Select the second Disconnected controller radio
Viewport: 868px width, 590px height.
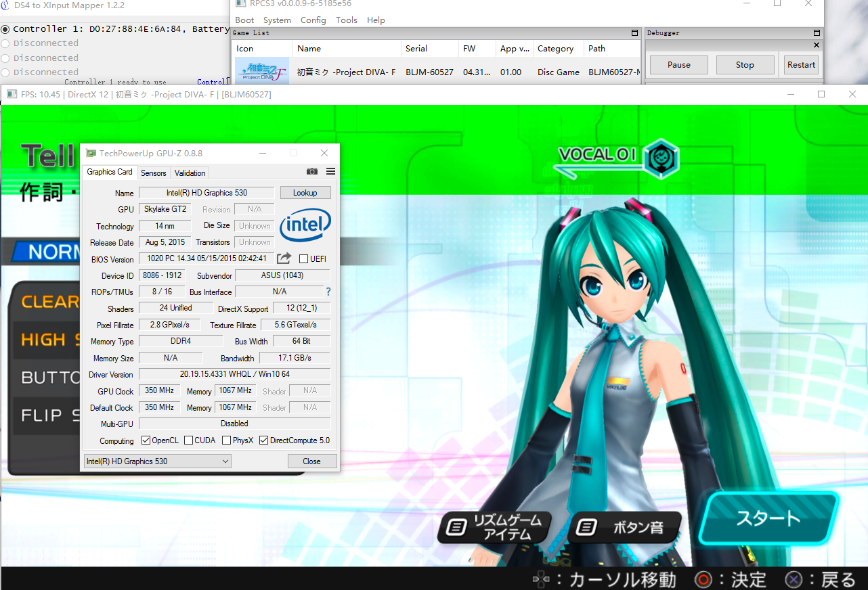pos(5,58)
